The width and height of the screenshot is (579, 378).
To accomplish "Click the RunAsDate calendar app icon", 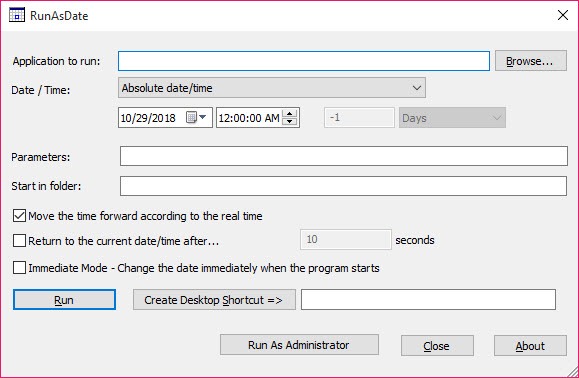I will coord(17,15).
